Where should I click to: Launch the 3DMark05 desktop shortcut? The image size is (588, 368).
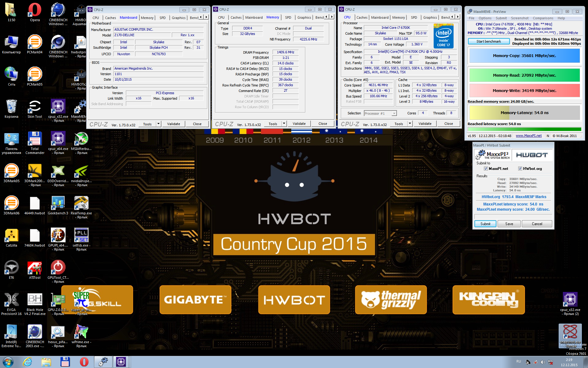pyautogui.click(x=11, y=173)
